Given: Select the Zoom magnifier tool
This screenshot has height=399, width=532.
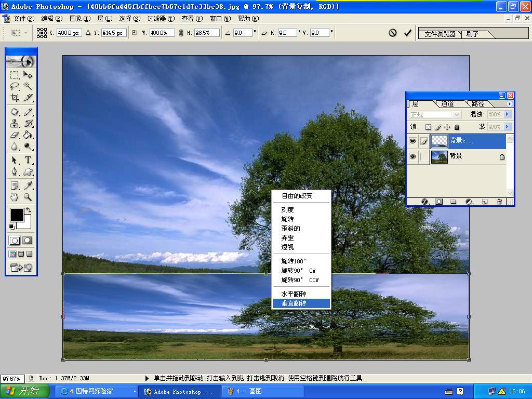Looking at the screenshot, I should (x=28, y=197).
